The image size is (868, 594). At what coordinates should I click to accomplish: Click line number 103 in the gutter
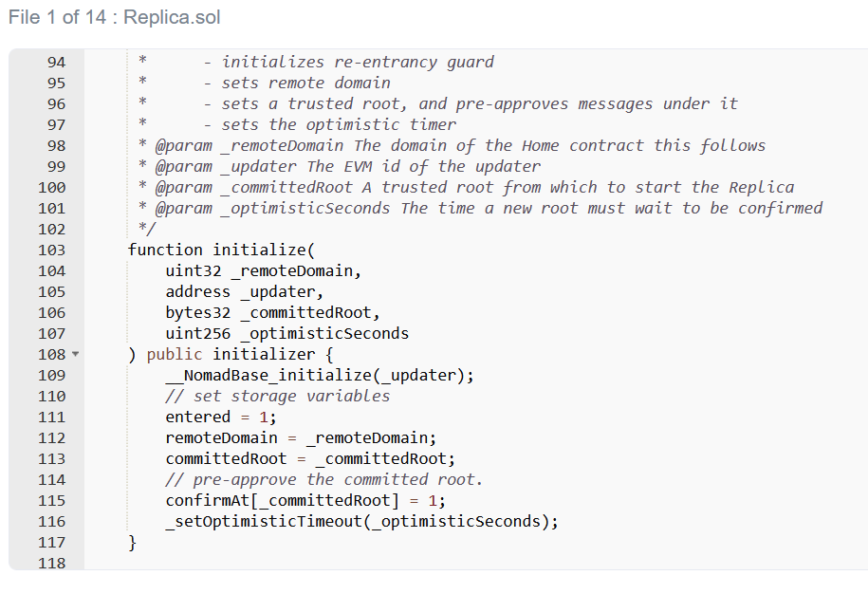(x=51, y=251)
